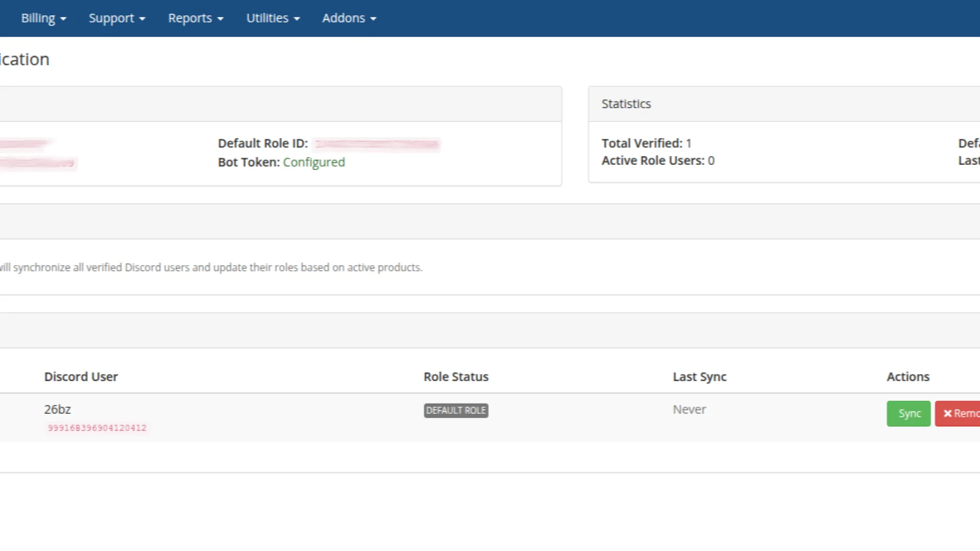Screen dimensions: 980x551
Task: Click the Role Status column header
Action: (456, 377)
